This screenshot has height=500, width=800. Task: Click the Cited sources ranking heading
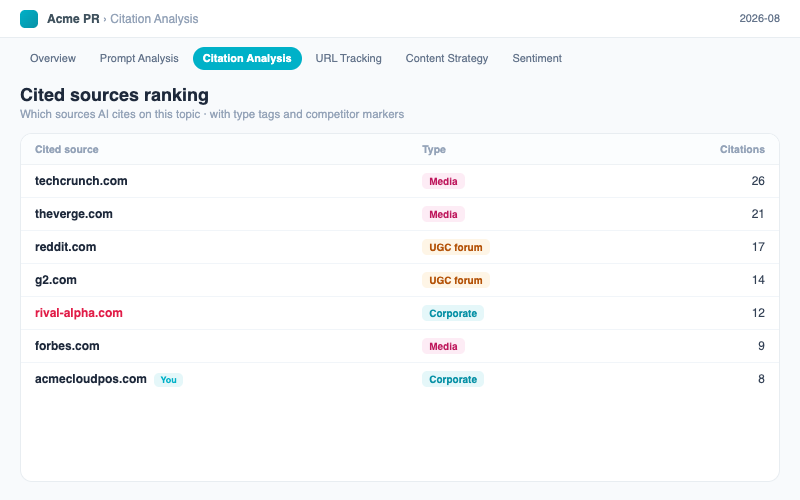click(114, 95)
